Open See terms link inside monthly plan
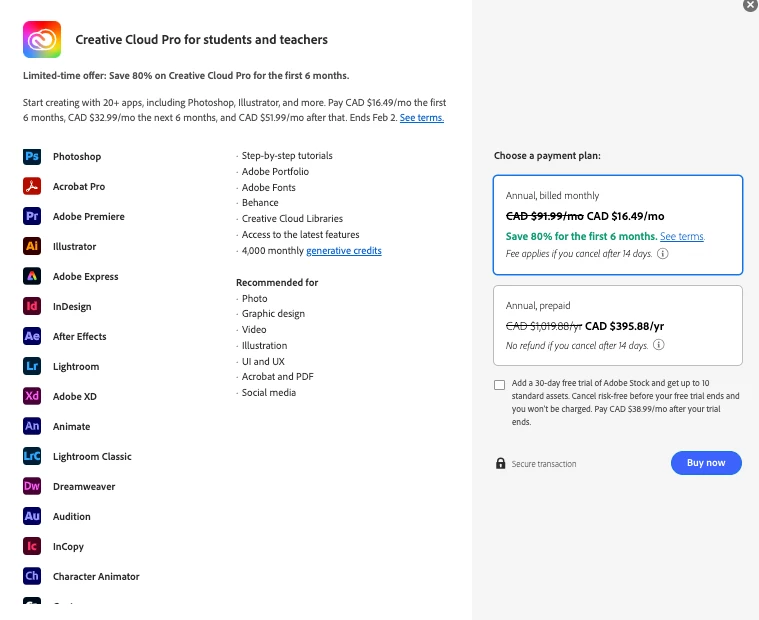759x620 pixels. [x=682, y=237]
